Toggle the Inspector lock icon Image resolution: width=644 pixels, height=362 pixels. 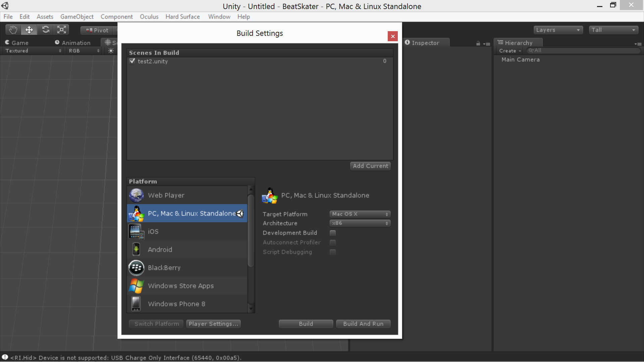click(x=478, y=43)
